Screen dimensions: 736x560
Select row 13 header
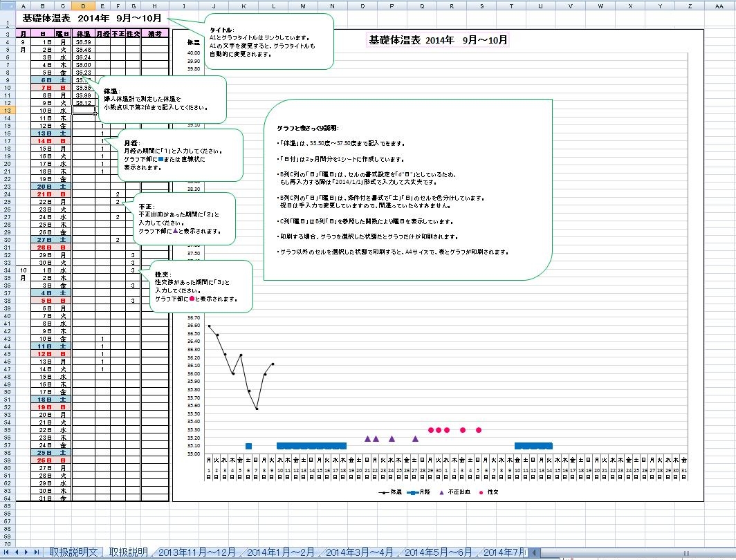pos(8,110)
